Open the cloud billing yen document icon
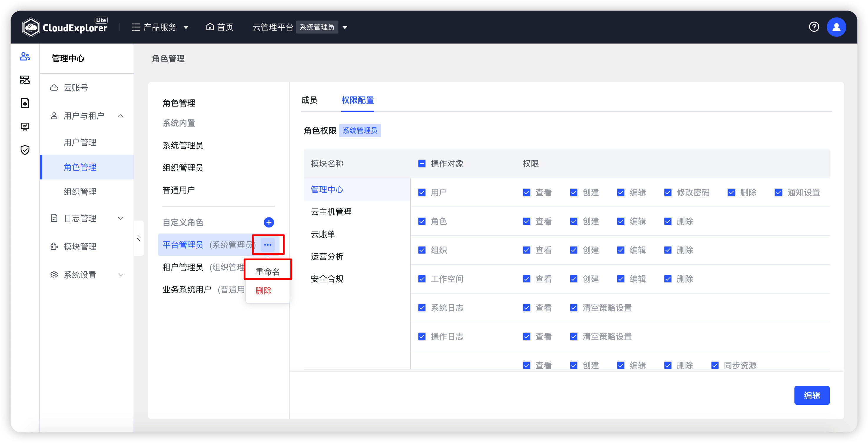This screenshot has height=443, width=868. coord(25,103)
